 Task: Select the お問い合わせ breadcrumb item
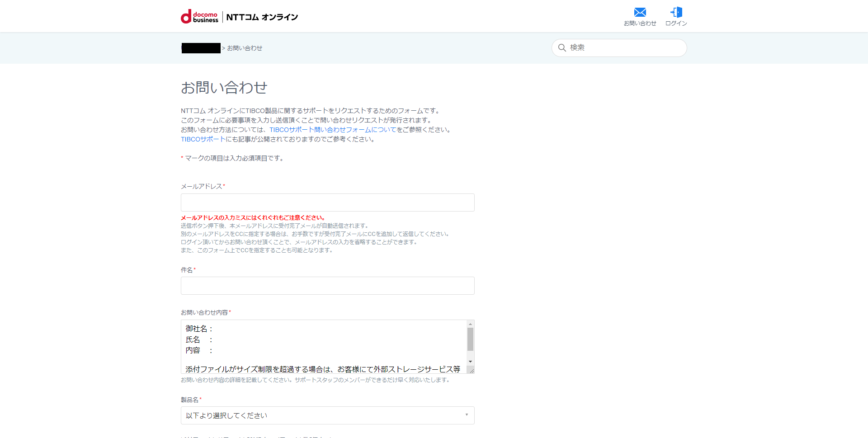(245, 48)
